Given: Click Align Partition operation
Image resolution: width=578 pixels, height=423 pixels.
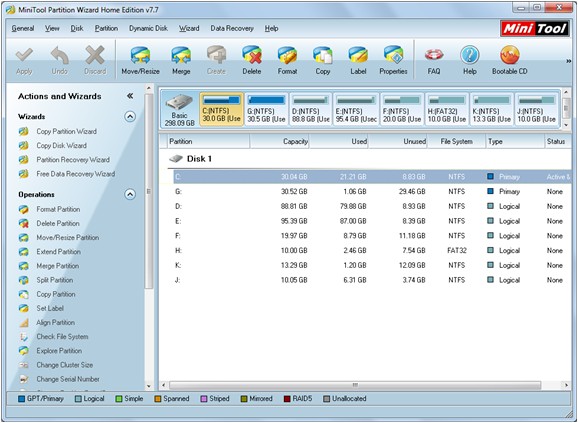Looking at the screenshot, I should [55, 322].
